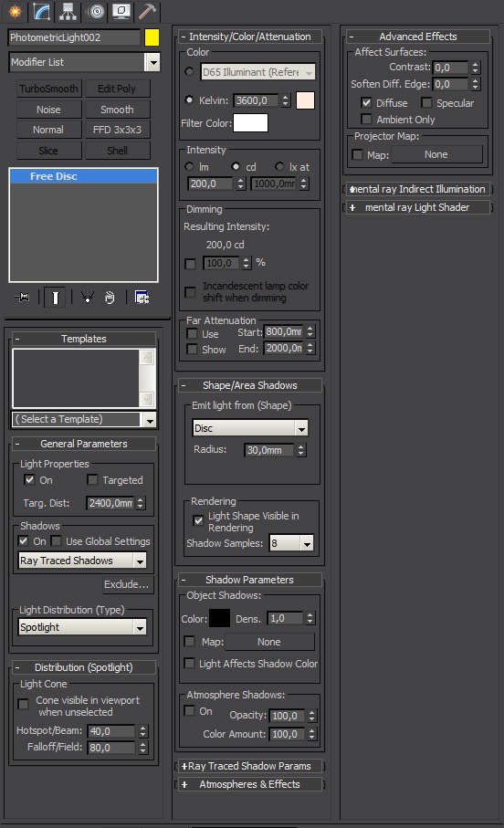
Task: Click the Templates list scrollbar down arrow
Action: click(x=147, y=399)
